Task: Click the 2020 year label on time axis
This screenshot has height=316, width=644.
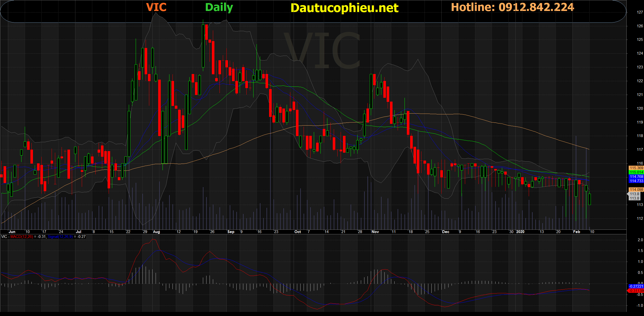Action: coord(520,232)
